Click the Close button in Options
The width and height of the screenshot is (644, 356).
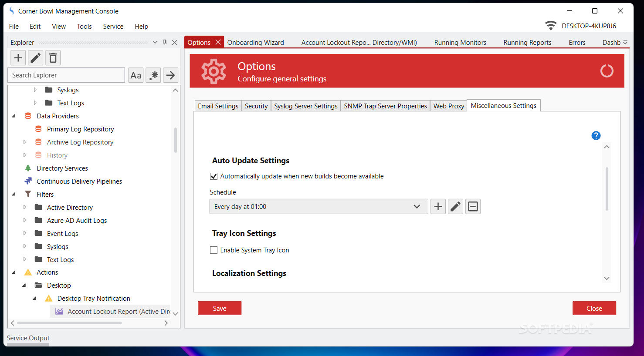594,308
